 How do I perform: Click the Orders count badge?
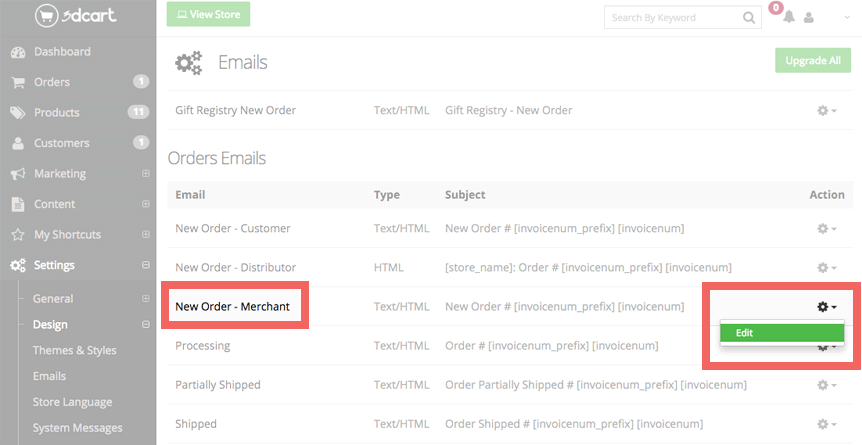click(141, 81)
